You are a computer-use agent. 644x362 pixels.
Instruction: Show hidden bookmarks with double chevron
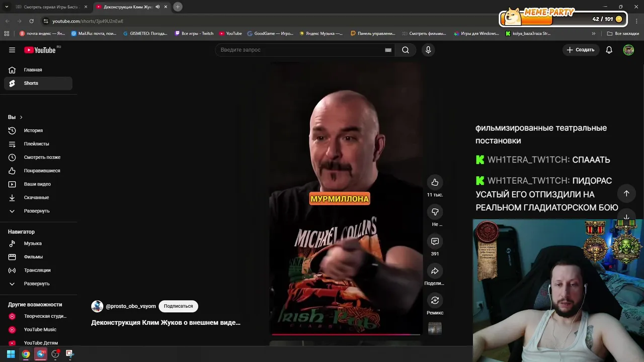594,34
